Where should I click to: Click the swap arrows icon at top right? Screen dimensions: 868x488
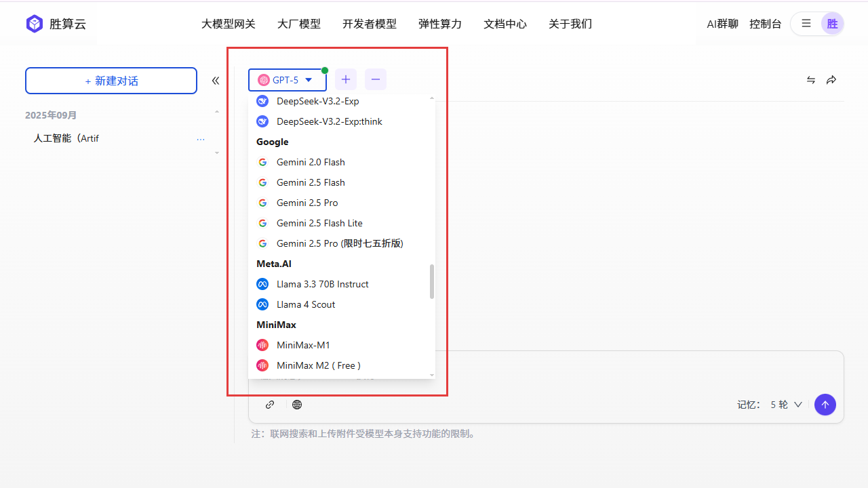point(811,80)
